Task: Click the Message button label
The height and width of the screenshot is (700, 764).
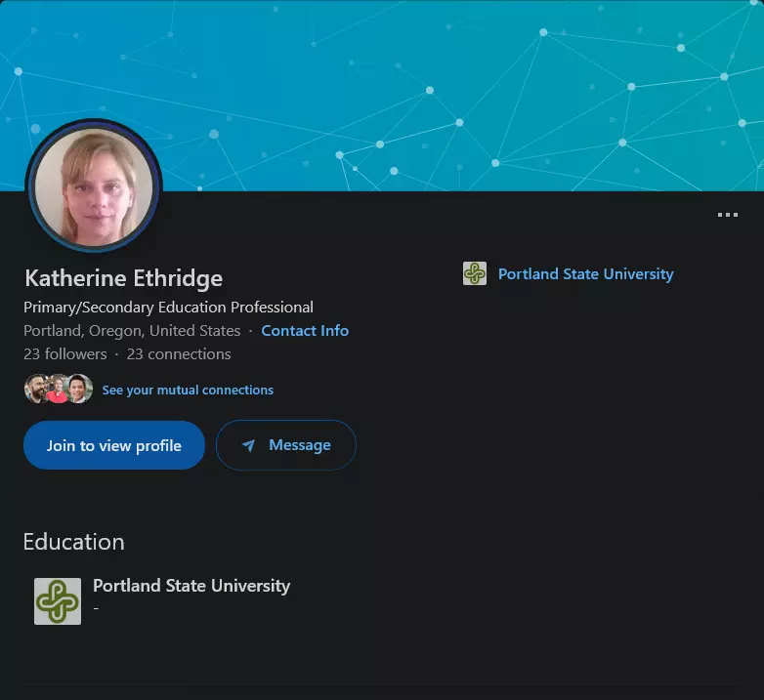Action: 299,445
